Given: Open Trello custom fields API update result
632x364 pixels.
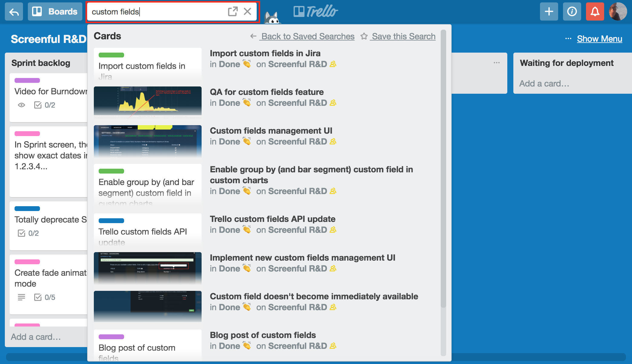Looking at the screenshot, I should (x=273, y=219).
